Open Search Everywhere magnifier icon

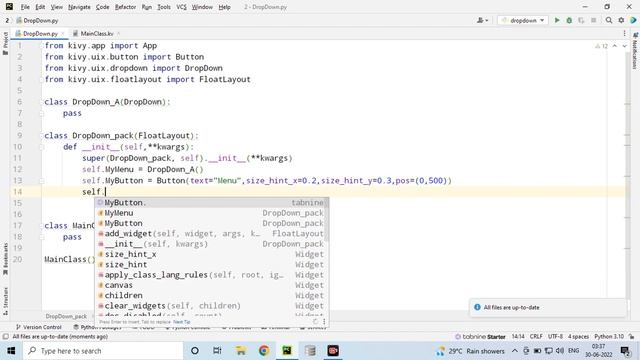pyautogui.click(x=609, y=20)
